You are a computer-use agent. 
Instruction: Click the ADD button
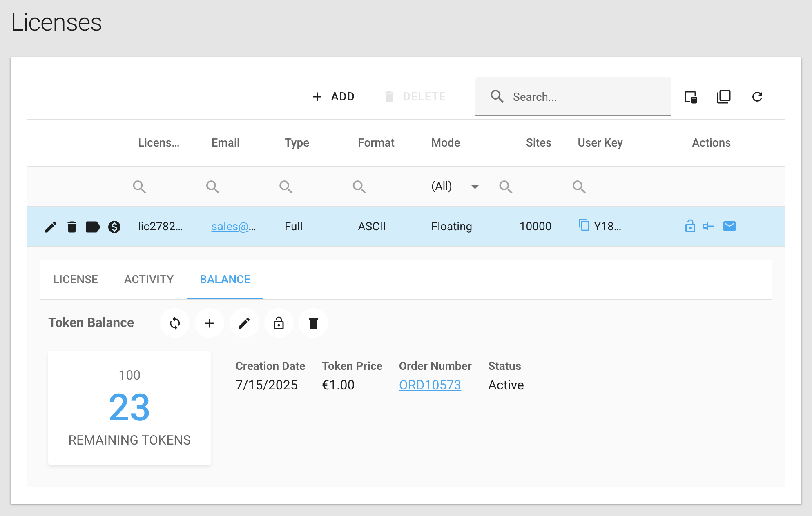coord(333,97)
